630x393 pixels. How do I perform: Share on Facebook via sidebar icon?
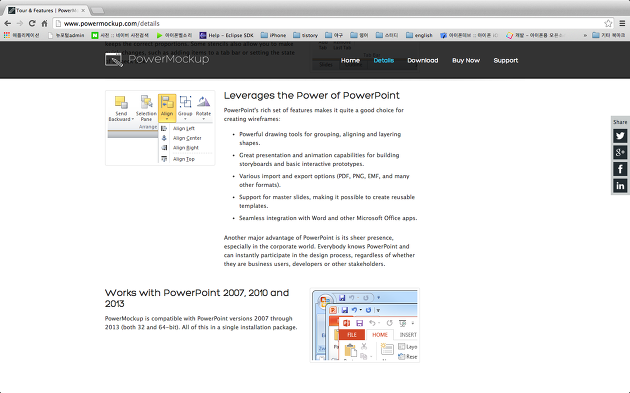620,169
